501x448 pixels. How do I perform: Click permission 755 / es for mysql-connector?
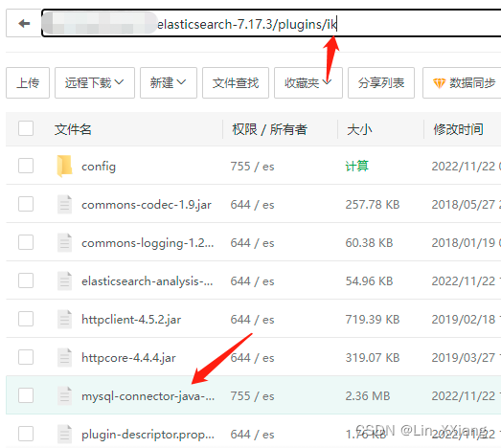point(253,396)
